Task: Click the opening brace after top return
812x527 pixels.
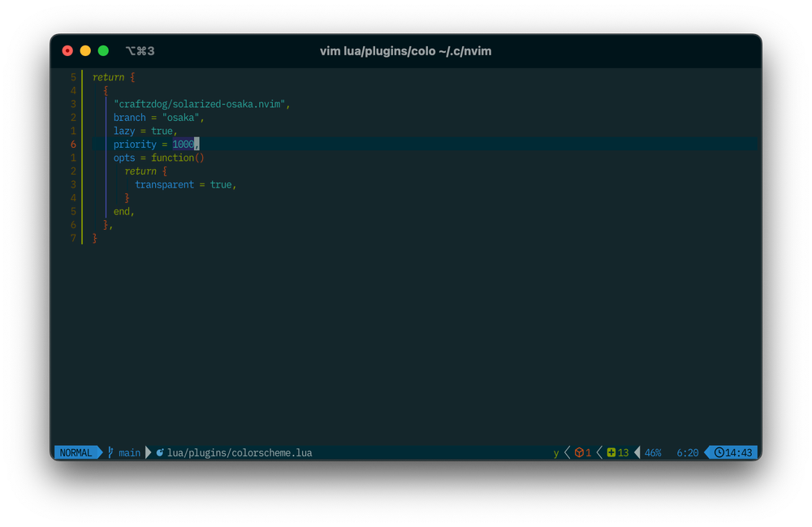Action: 132,77
